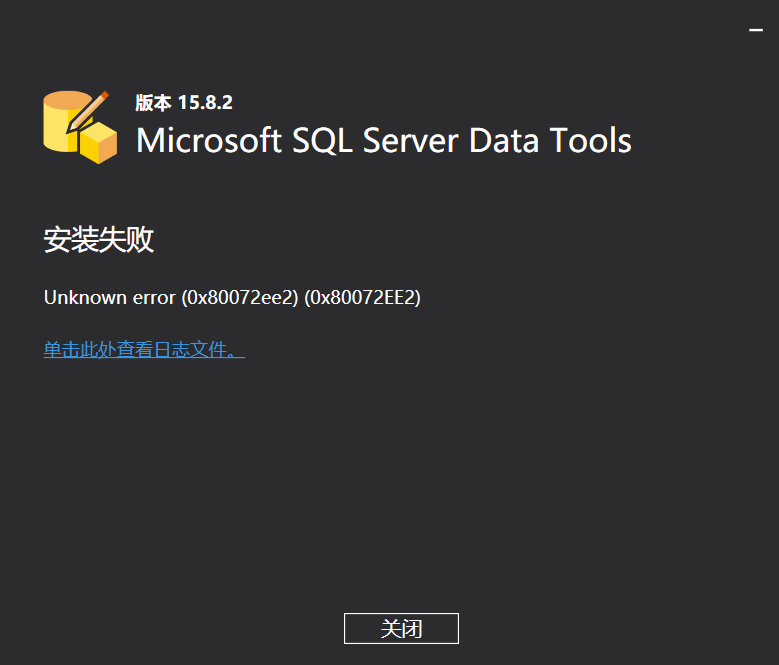Click the version number 15.8.2

205,103
